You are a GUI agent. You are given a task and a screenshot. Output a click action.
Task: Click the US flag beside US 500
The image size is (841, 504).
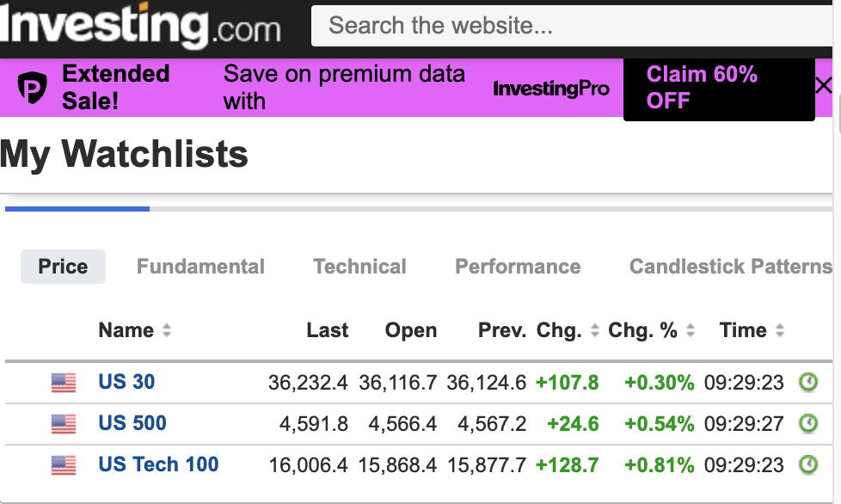click(x=64, y=424)
